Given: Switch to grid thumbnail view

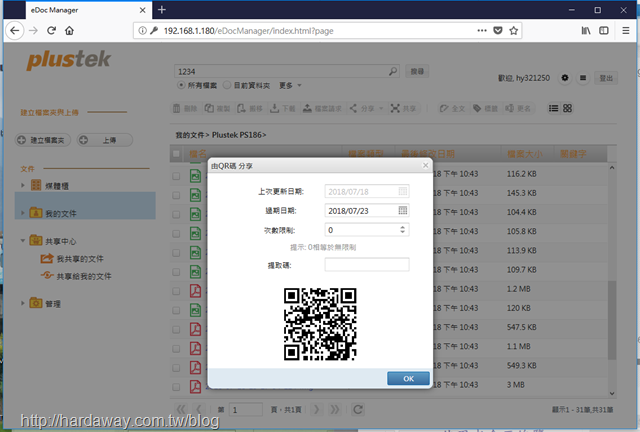Looking at the screenshot, I should pyautogui.click(x=567, y=108).
